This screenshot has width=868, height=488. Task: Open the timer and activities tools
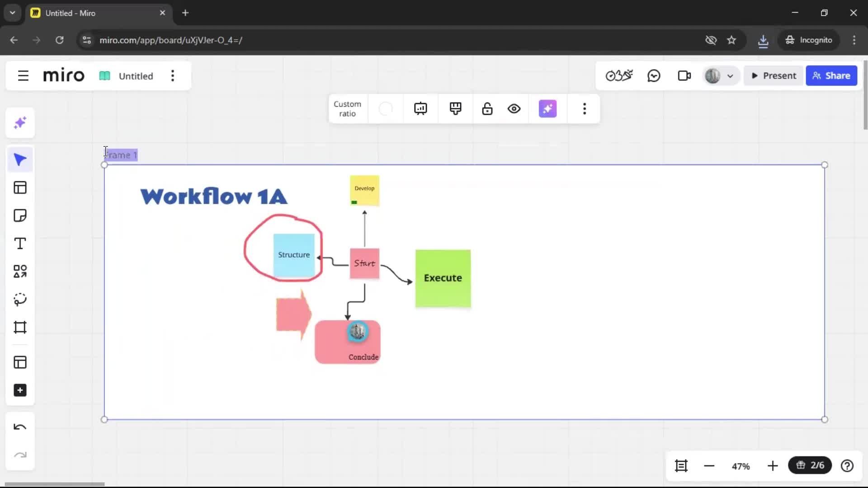tap(619, 76)
